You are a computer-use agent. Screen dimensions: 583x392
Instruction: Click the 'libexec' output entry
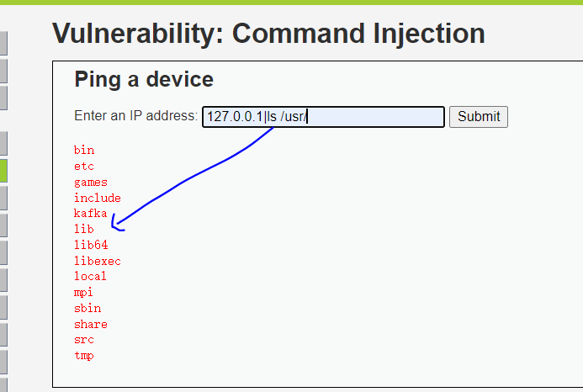[98, 261]
